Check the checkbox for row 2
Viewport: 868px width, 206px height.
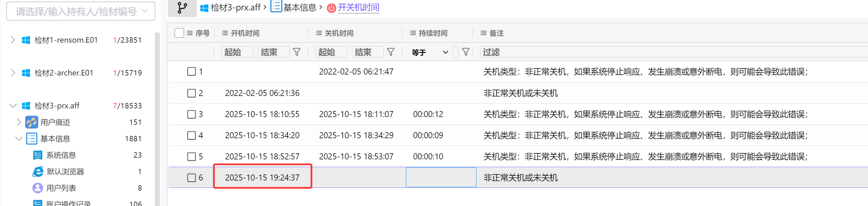(x=191, y=93)
